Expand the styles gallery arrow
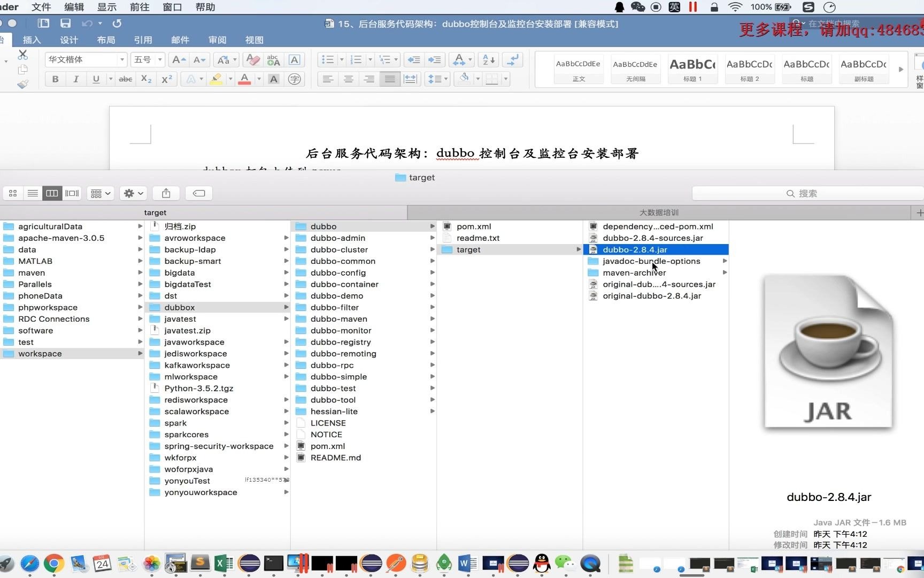 [x=901, y=70]
